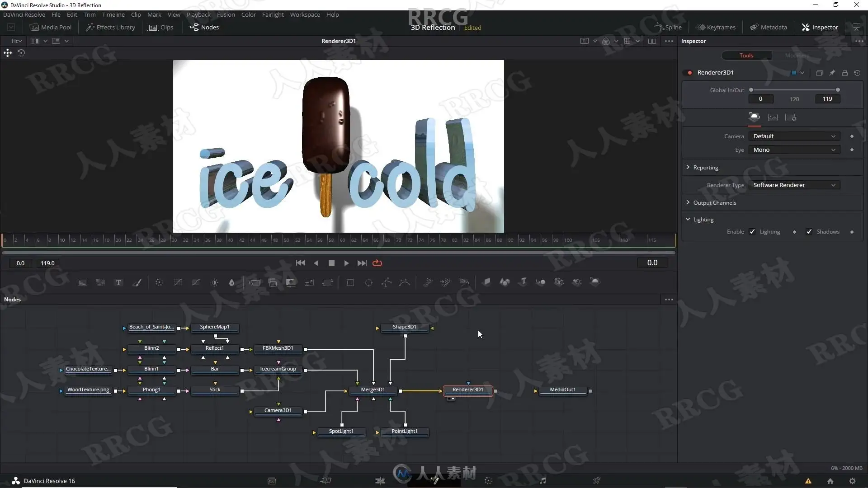
Task: Open the Playback menu
Action: [x=198, y=14]
